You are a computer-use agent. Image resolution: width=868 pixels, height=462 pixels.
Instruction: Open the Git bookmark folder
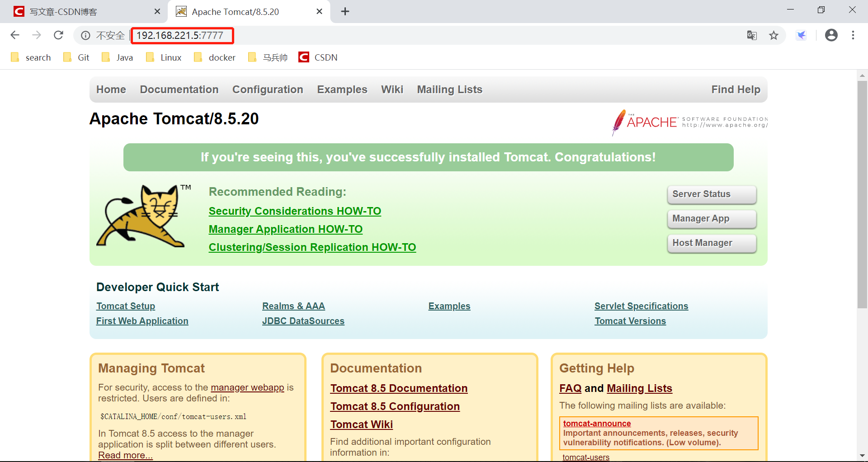[x=76, y=57]
